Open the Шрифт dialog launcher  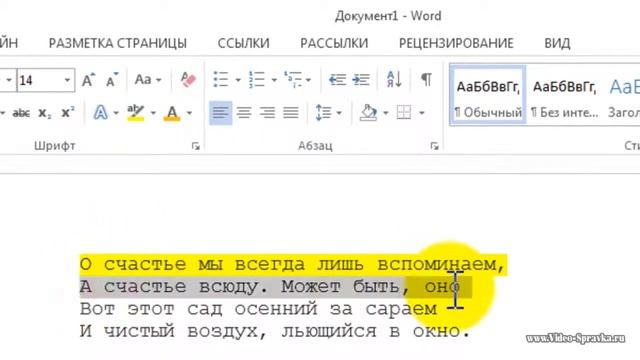tap(196, 146)
